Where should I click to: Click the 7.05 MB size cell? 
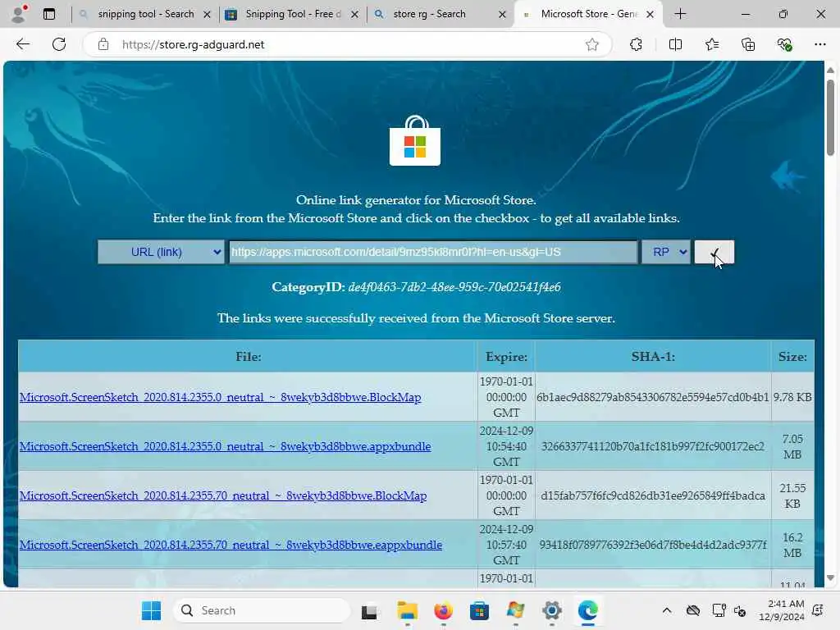792,446
